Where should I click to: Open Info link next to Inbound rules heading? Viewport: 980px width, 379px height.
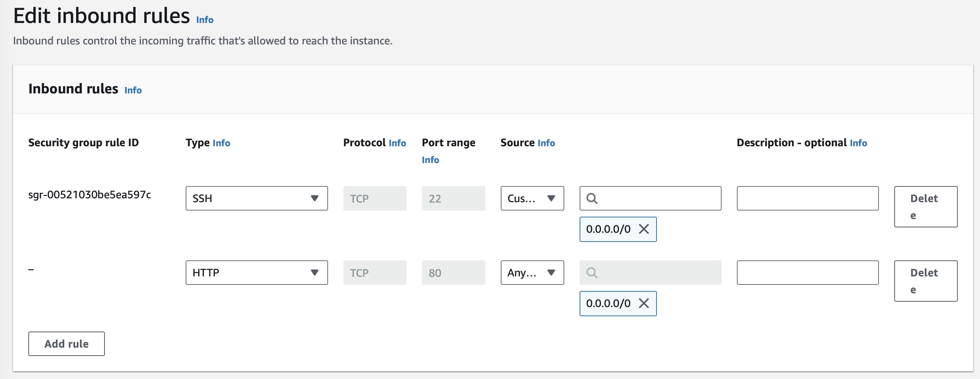(133, 90)
